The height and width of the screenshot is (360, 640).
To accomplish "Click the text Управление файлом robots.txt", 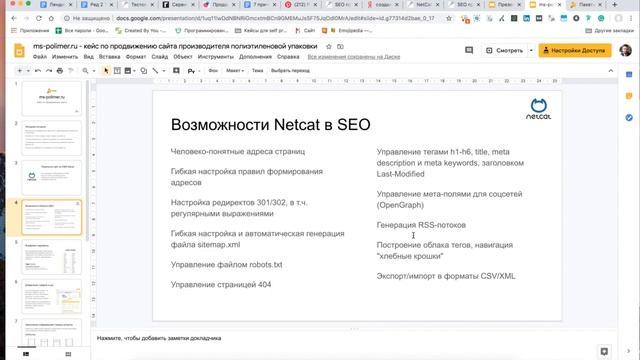I will pos(227,264).
